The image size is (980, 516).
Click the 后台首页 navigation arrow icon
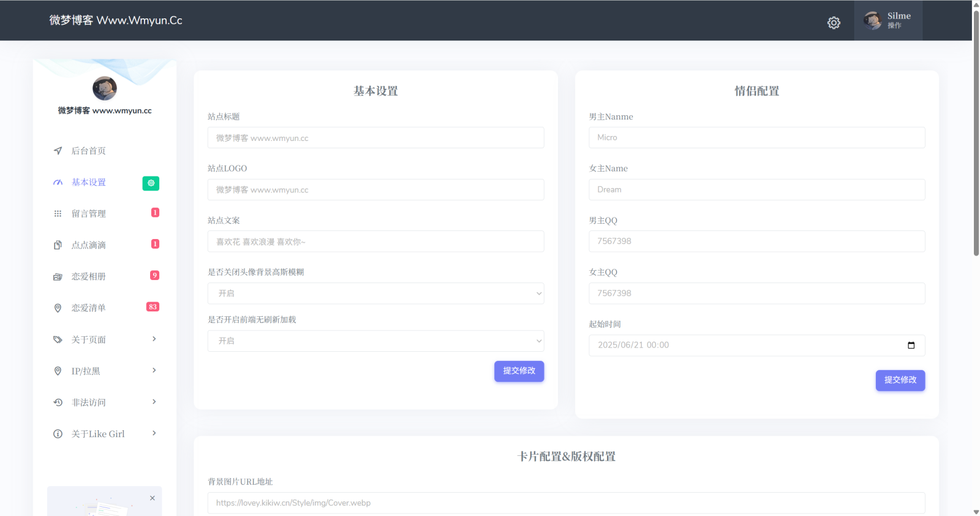click(x=58, y=151)
